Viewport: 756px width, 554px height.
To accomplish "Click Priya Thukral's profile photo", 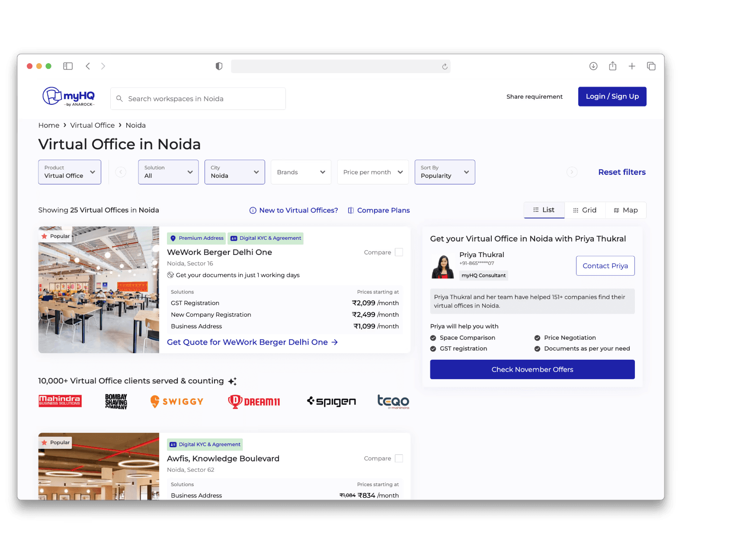I will click(x=442, y=267).
